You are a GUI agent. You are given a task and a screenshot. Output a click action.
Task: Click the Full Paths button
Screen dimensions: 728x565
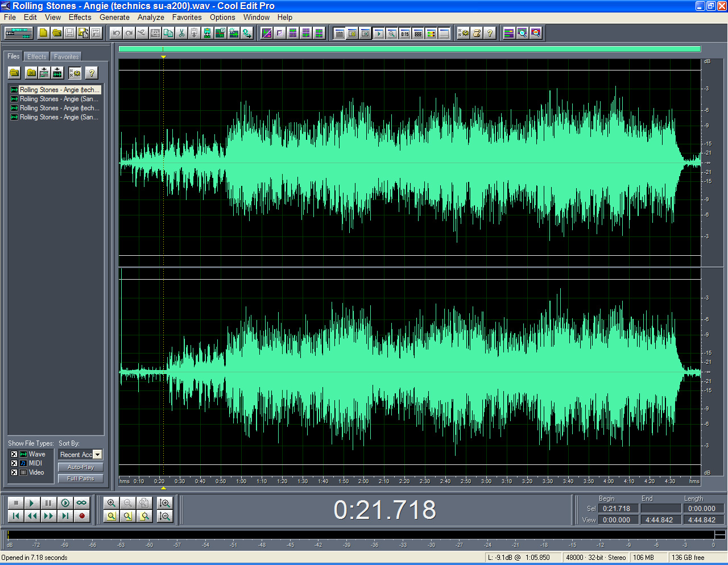point(81,479)
